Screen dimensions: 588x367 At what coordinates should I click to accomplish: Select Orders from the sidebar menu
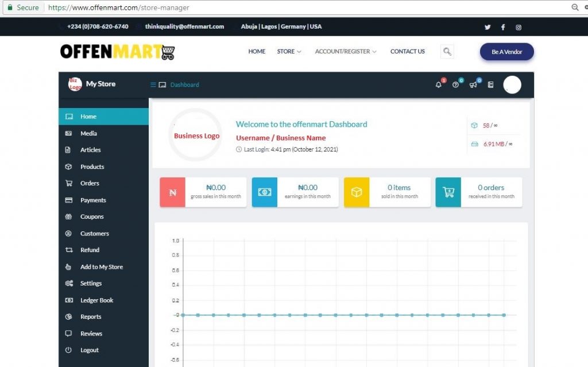(x=90, y=183)
